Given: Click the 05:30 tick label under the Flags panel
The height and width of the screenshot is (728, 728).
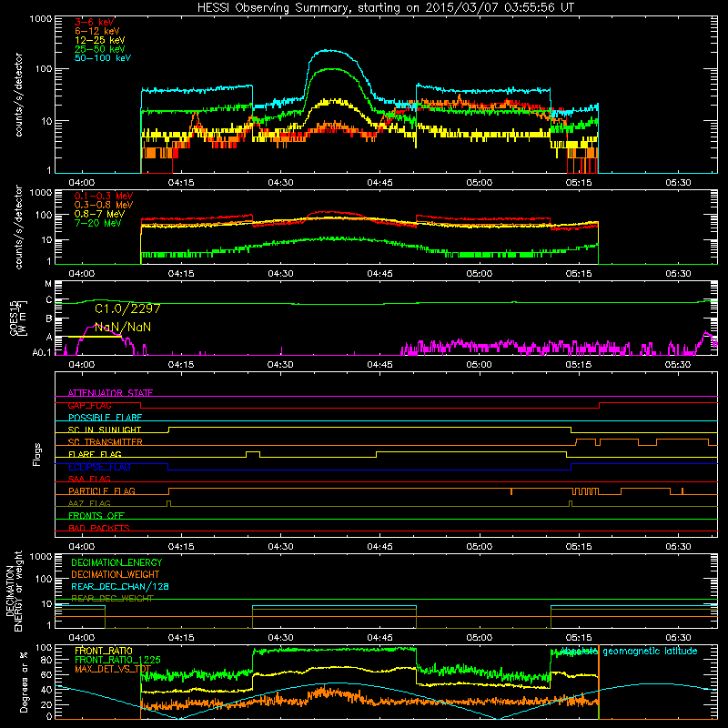Looking at the screenshot, I should pos(678,547).
